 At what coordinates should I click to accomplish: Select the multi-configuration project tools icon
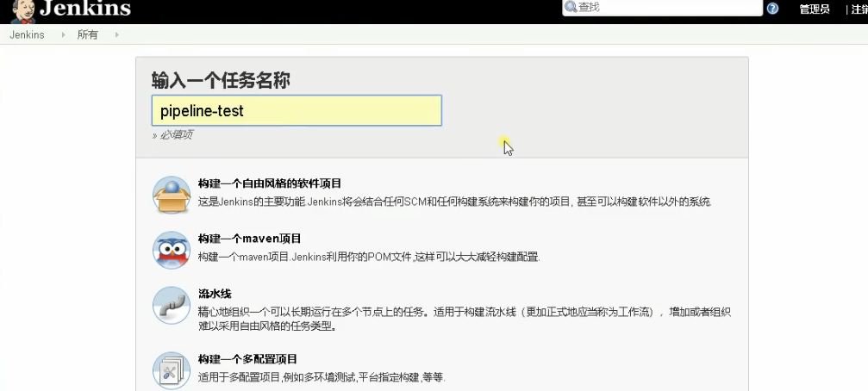pyautogui.click(x=172, y=369)
